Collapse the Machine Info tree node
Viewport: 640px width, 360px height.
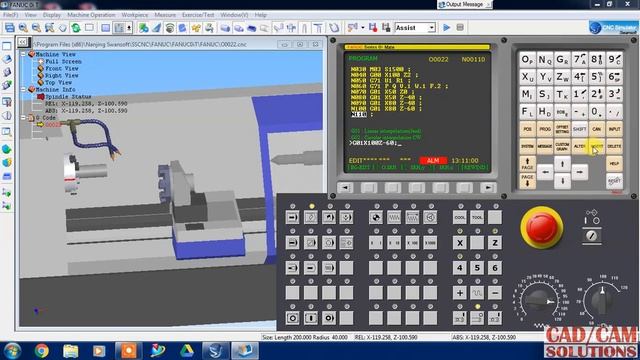point(23,89)
